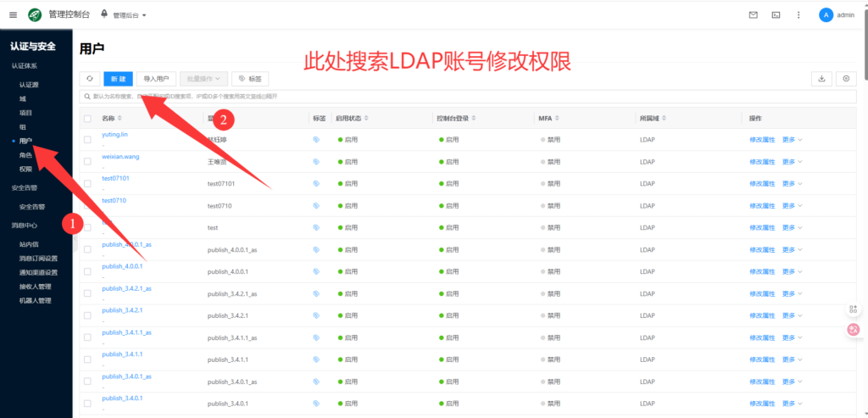Click the tag icon for yuting.lin
The height and width of the screenshot is (418, 868).
coord(316,139)
